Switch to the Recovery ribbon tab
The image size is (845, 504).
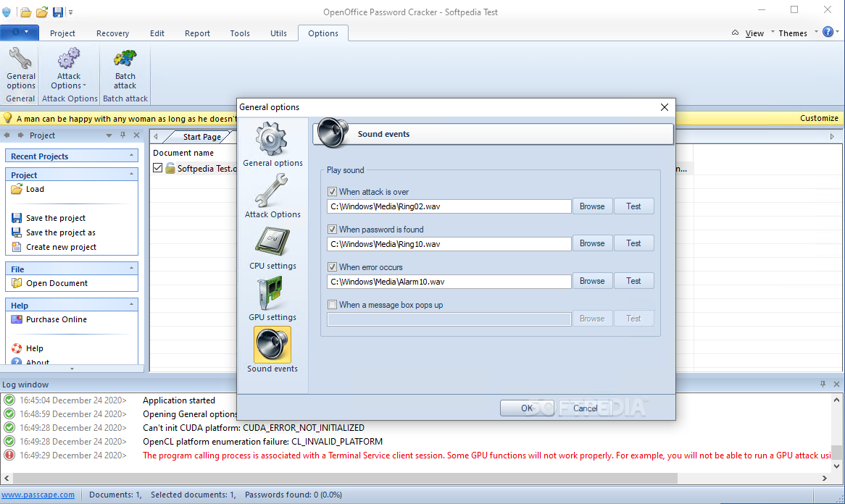pos(112,33)
